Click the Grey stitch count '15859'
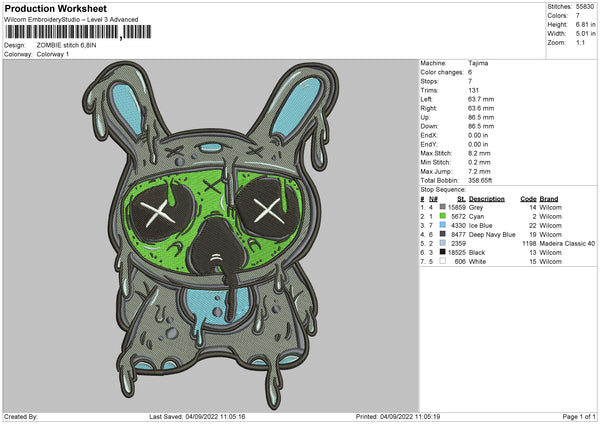The image size is (600, 424). (x=457, y=207)
